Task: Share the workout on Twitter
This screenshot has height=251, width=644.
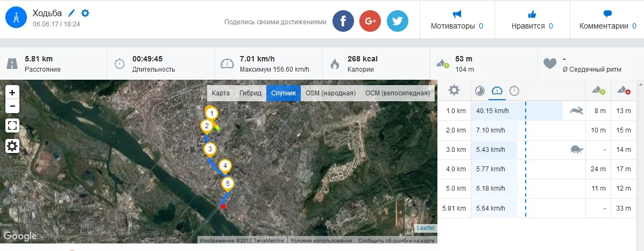Action: coord(397,22)
